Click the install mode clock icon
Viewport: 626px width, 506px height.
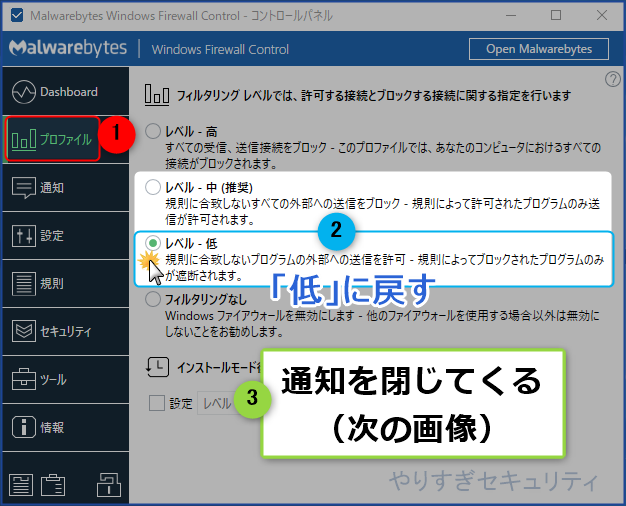click(x=157, y=367)
